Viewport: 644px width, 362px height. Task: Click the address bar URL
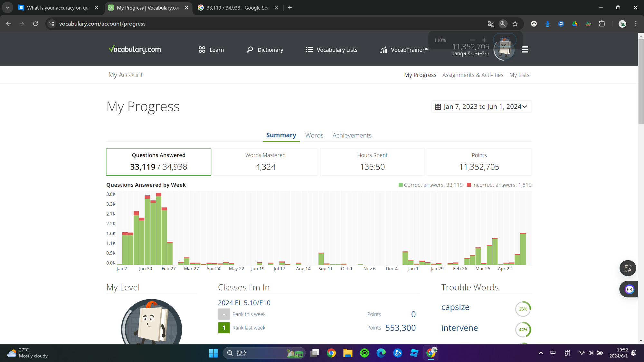point(102,24)
